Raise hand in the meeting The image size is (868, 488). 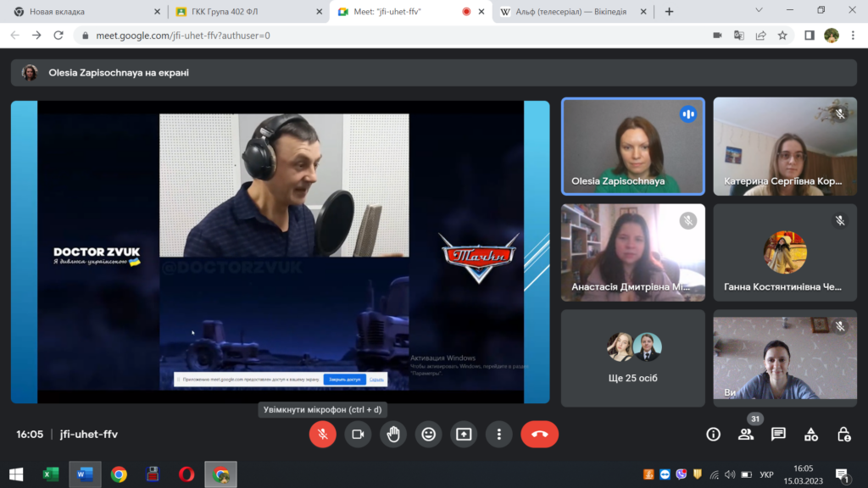click(x=393, y=434)
